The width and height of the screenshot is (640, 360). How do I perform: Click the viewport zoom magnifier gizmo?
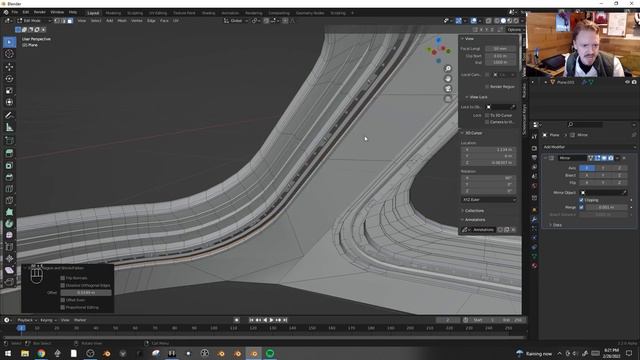pyautogui.click(x=448, y=69)
